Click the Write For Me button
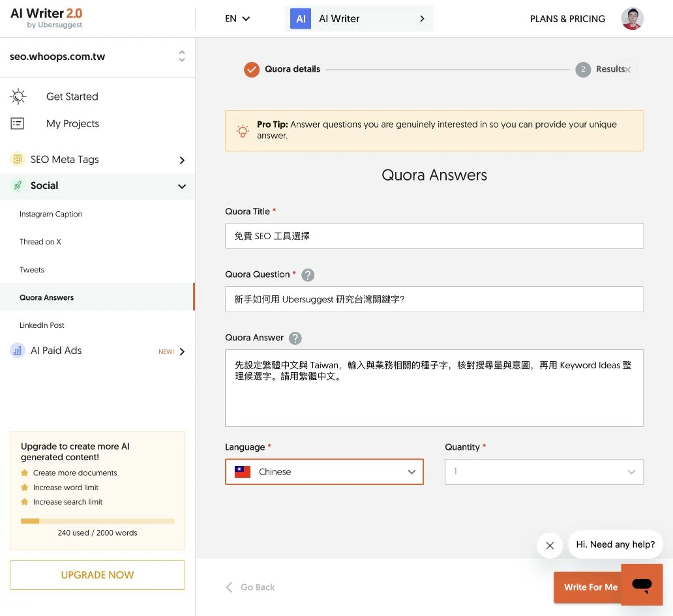Image resolution: width=673 pixels, height=616 pixels. [x=588, y=587]
